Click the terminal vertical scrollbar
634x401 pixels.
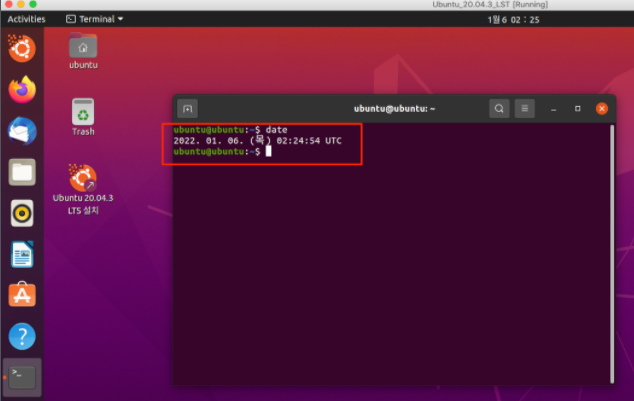point(612,254)
